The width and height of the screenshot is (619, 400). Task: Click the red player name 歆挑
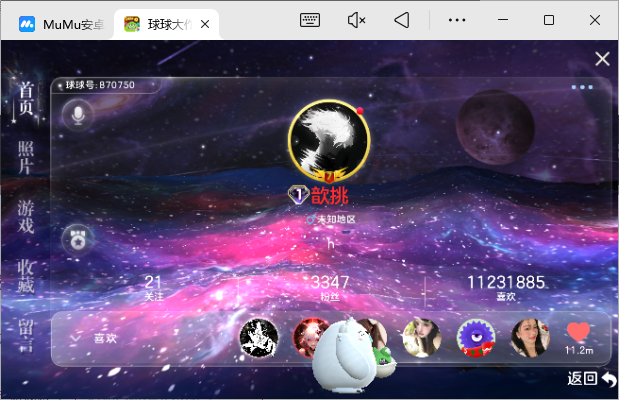pyautogui.click(x=330, y=195)
